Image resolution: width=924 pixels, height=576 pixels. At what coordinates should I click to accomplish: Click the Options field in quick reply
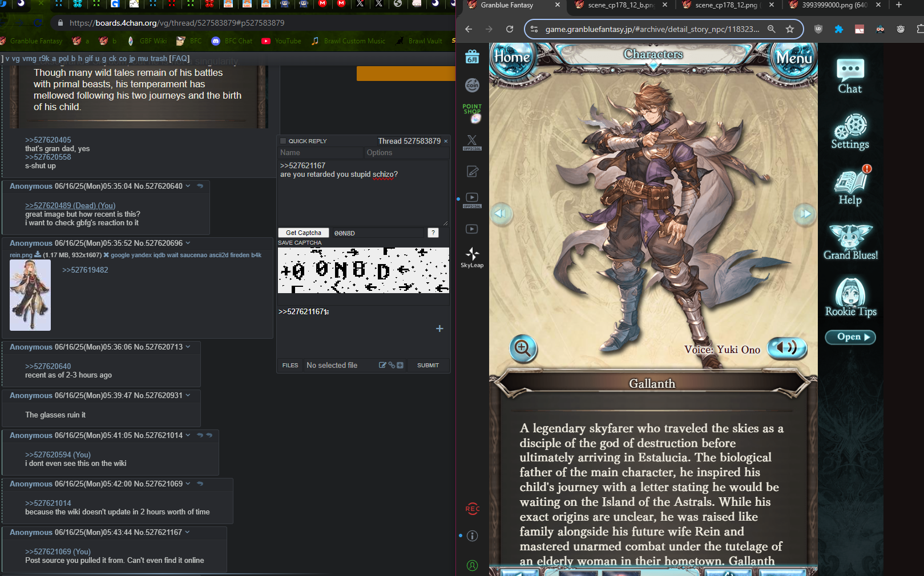pos(406,152)
